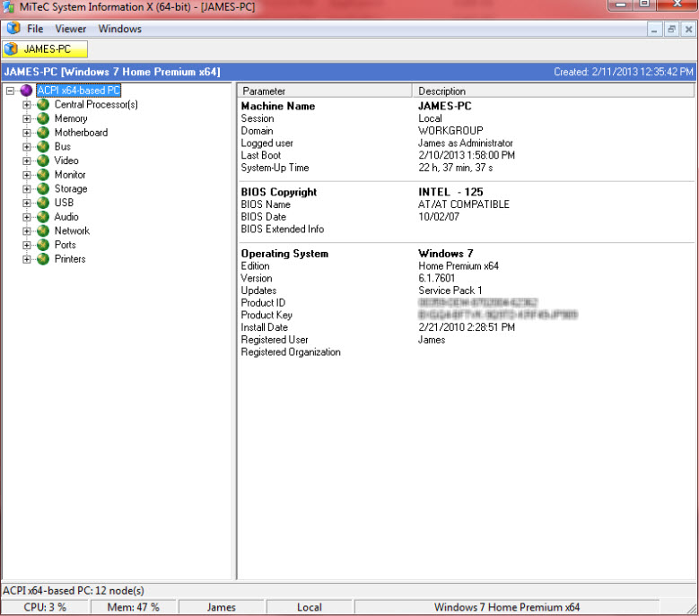Click the Logged user parameter row

(467, 143)
